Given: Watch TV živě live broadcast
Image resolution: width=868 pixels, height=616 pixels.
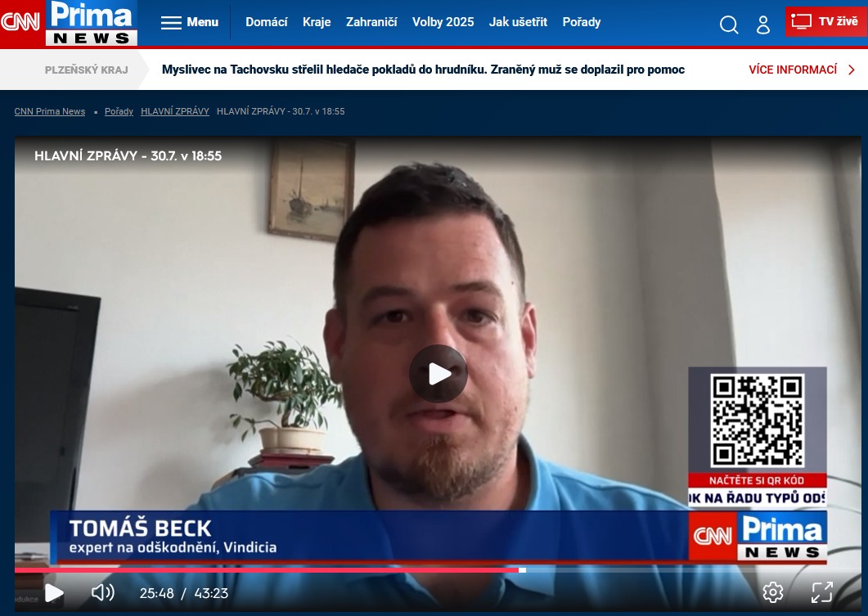Looking at the screenshot, I should tap(825, 21).
